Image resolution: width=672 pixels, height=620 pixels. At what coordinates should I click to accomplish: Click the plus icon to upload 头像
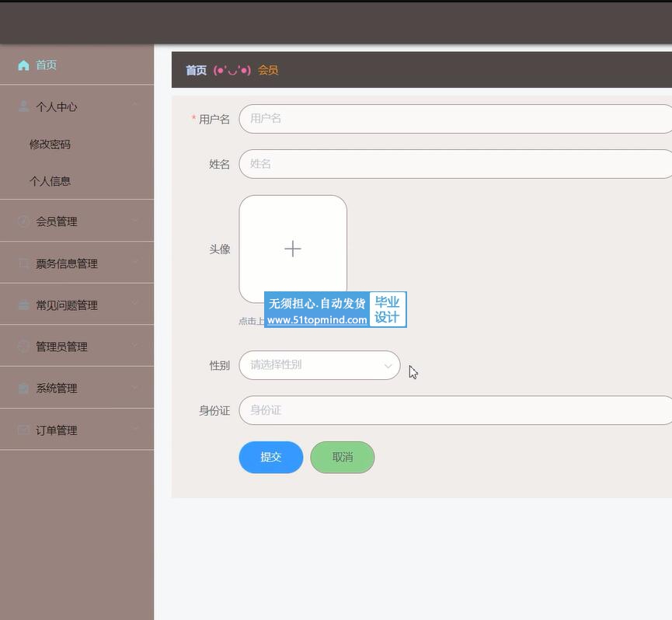[x=293, y=249]
